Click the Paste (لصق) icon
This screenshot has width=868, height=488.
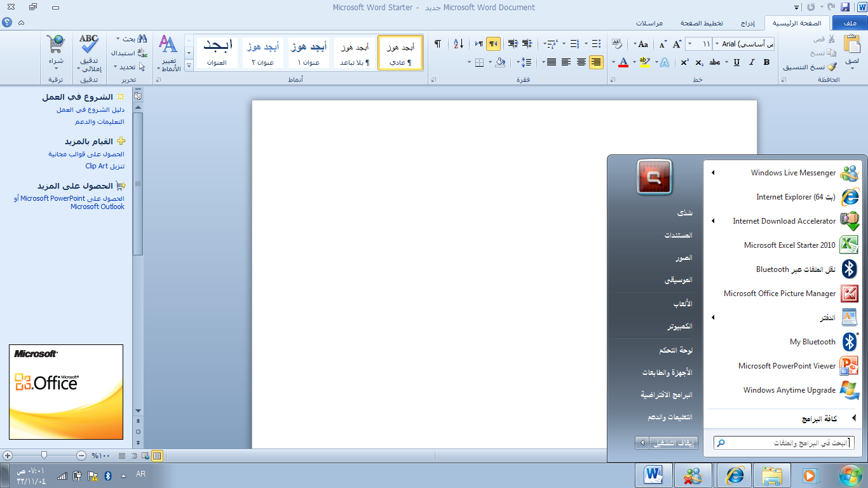[x=851, y=44]
